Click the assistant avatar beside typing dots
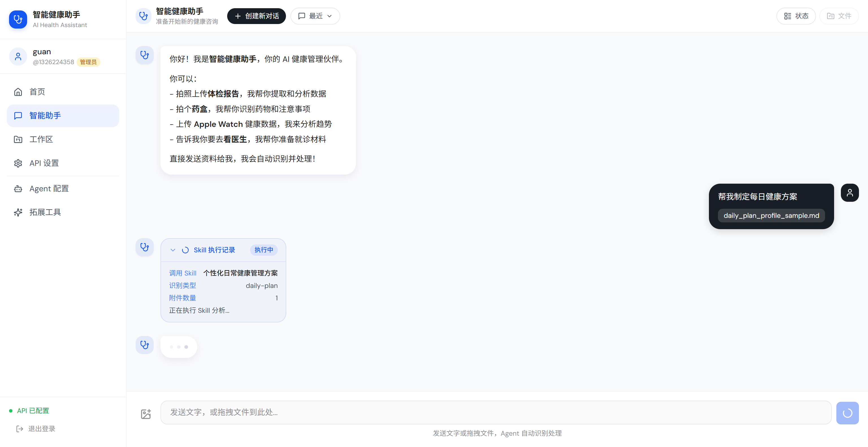Screen dimensions: 868x447 point(145,345)
